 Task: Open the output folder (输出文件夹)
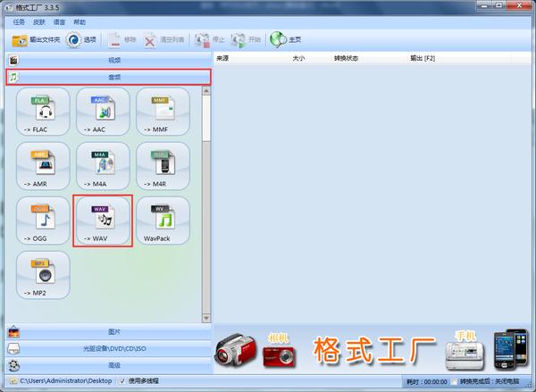point(36,40)
